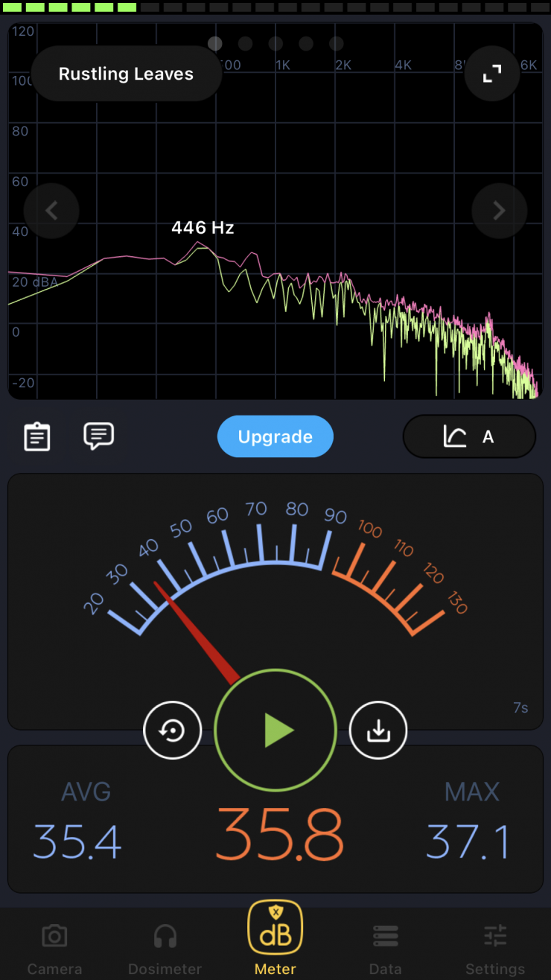Go to next chart with right chevron
Screen dimensions: 551x980
tap(500, 211)
